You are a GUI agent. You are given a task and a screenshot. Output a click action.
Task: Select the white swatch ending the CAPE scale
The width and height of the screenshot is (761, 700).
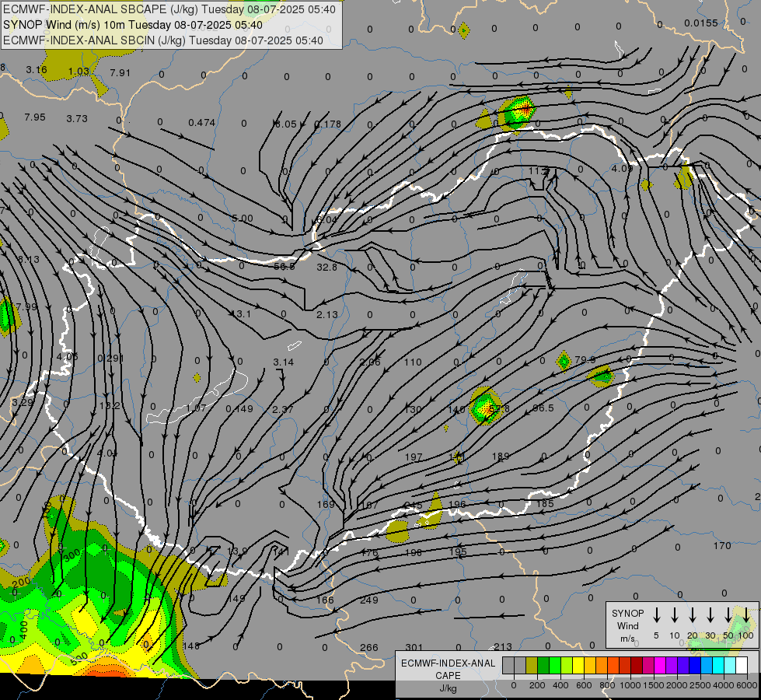click(x=742, y=665)
